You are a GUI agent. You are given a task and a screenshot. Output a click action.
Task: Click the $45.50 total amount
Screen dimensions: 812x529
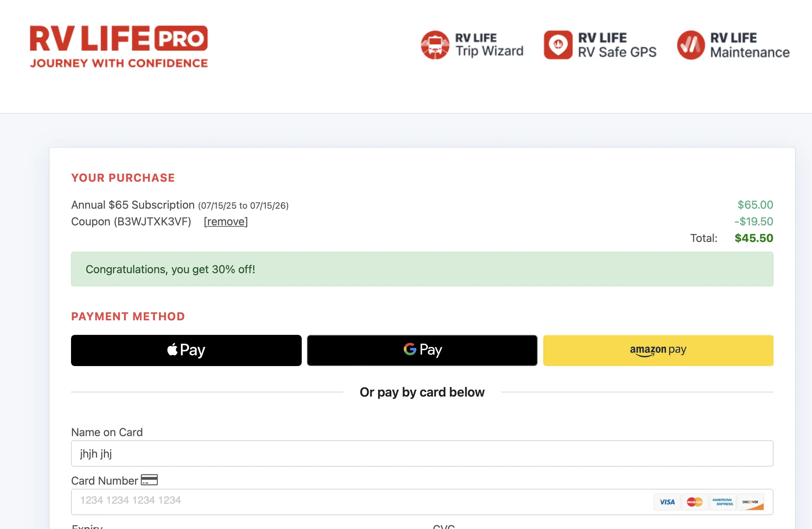pyautogui.click(x=754, y=238)
